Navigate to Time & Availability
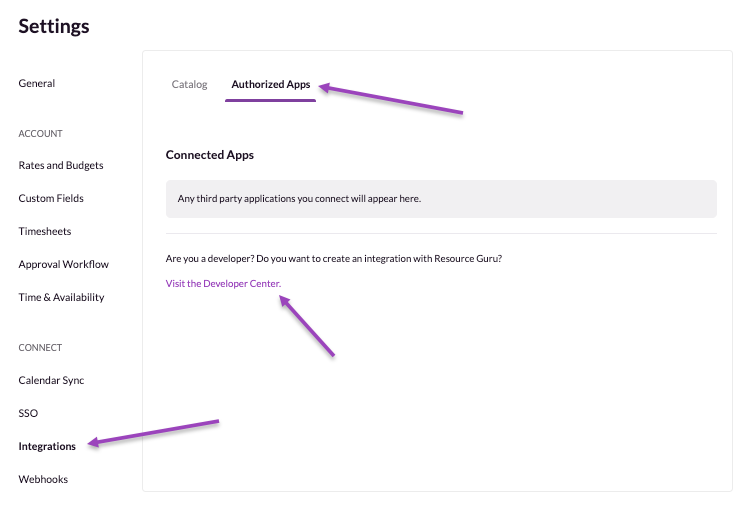748x514 pixels. coord(61,297)
